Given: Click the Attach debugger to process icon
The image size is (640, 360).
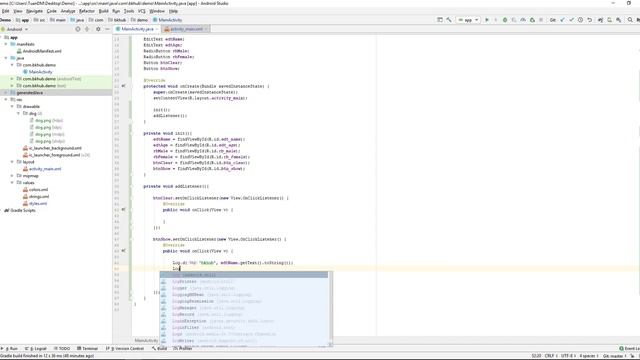Looking at the screenshot, I should [532, 20].
